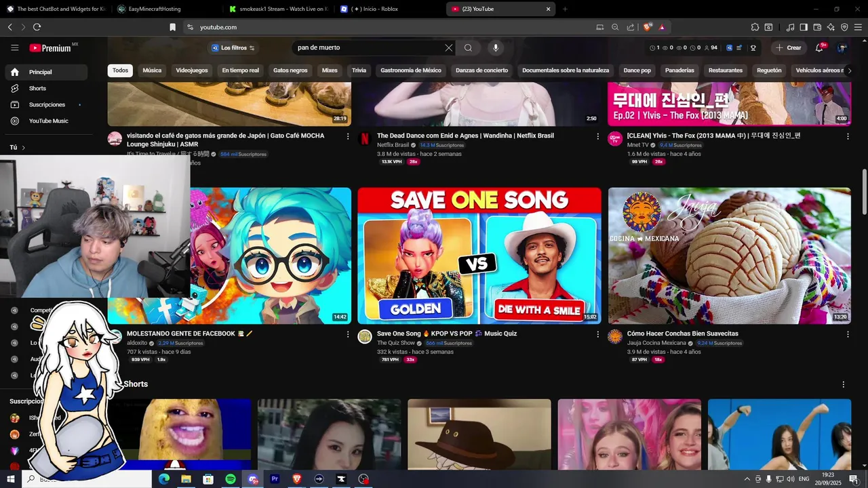Open options menu for Ylvis The Fox video
This screenshot has width=868, height=488.
pos(848,136)
